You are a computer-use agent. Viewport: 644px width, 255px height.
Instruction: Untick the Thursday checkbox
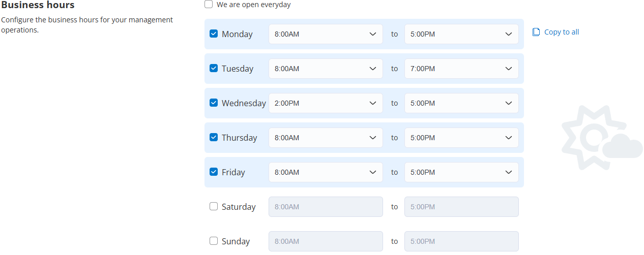[214, 138]
